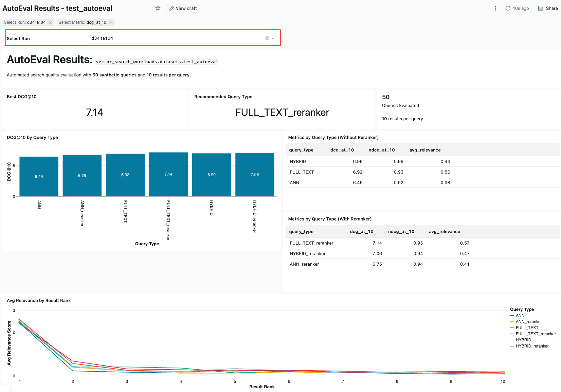This screenshot has height=392, width=561.
Task: Toggle FULL_TEXT_reranker series in legend
Action: coord(536,334)
